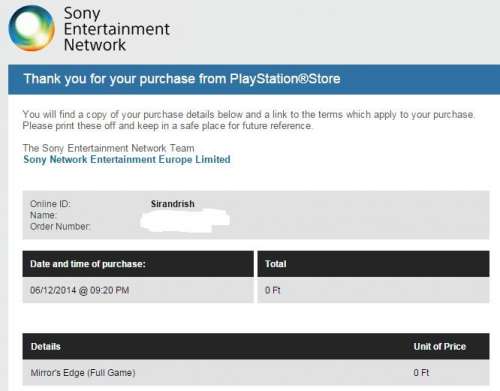Click the Details column header
The image size is (500, 391).
tap(46, 346)
